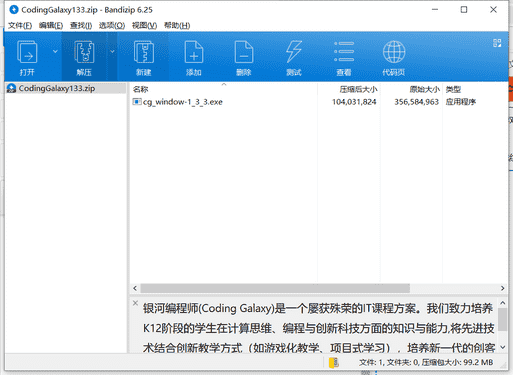This screenshot has height=375, width=513.
Task: Expand the Open button dropdown arrow
Action: (x=55, y=51)
